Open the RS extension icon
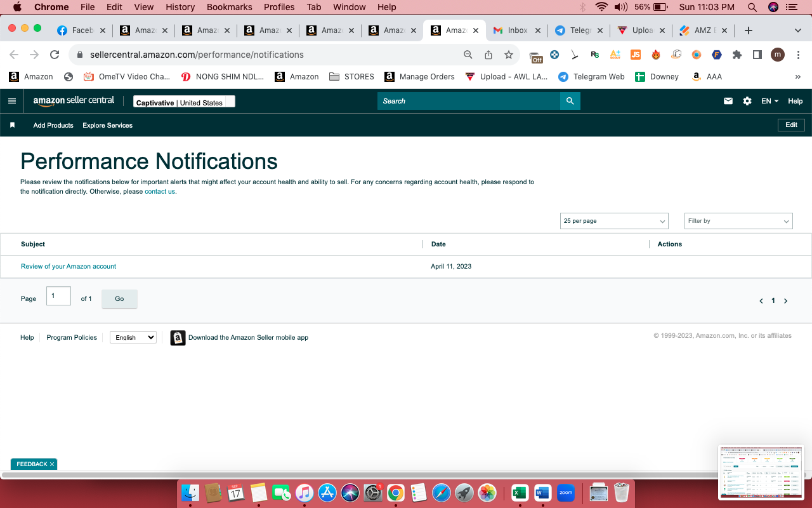Screen dimensions: 812x508 [595, 55]
